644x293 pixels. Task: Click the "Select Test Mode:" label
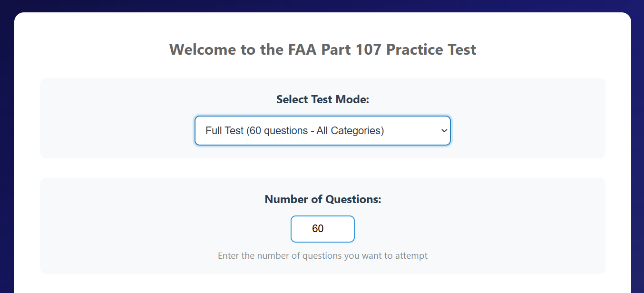322,99
